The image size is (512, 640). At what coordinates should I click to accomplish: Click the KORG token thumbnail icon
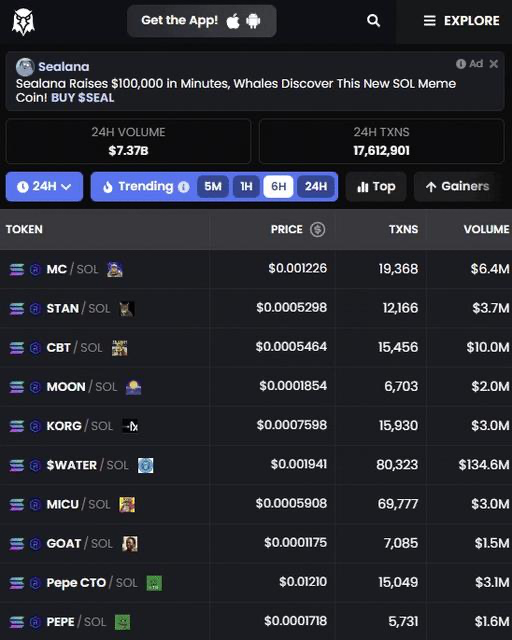tap(130, 426)
